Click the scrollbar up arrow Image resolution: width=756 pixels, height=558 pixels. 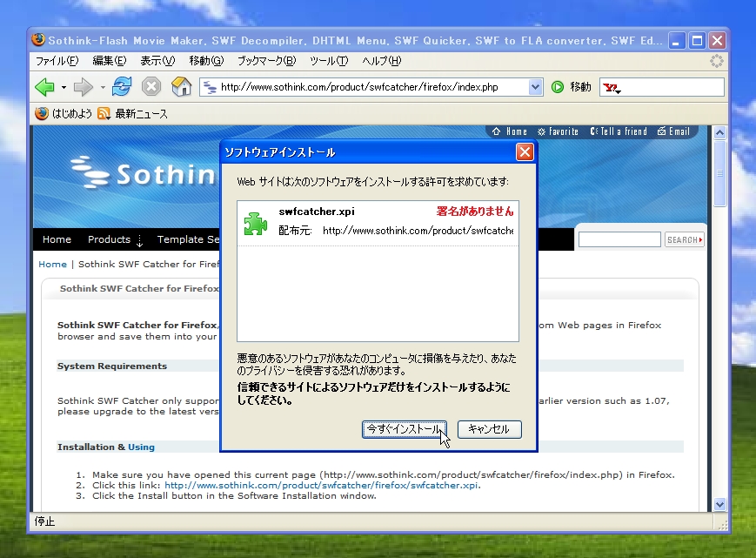719,132
